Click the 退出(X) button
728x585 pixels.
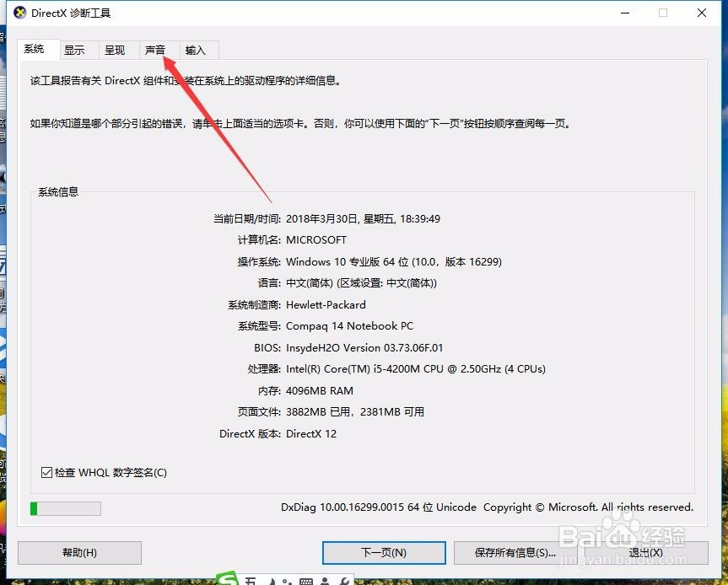648,553
